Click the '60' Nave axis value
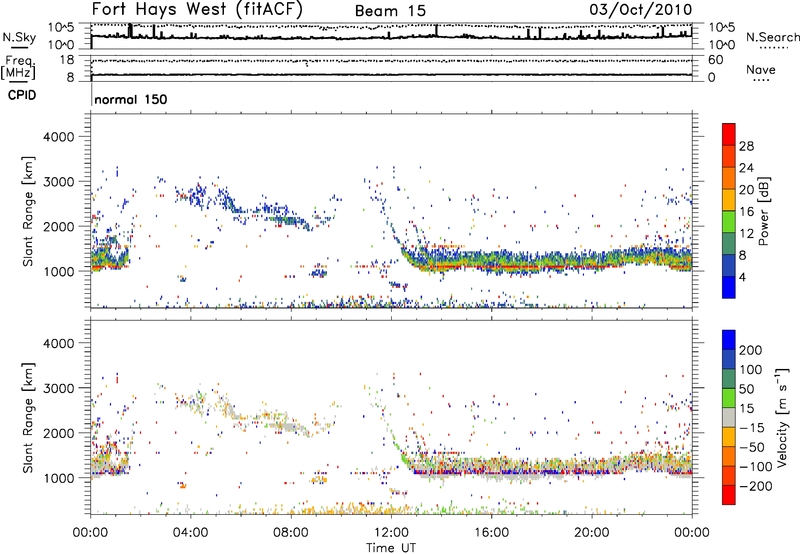 point(715,60)
